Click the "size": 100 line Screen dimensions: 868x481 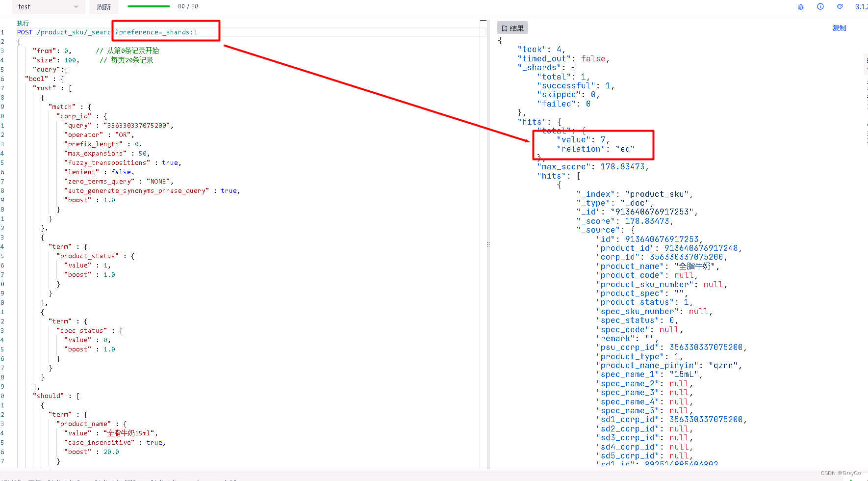56,60
